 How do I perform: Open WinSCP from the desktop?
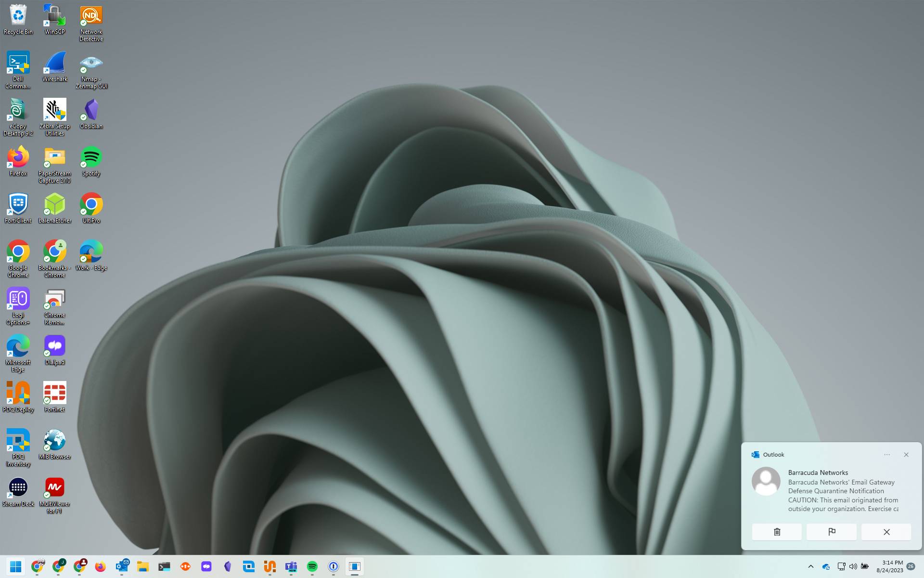click(x=54, y=14)
